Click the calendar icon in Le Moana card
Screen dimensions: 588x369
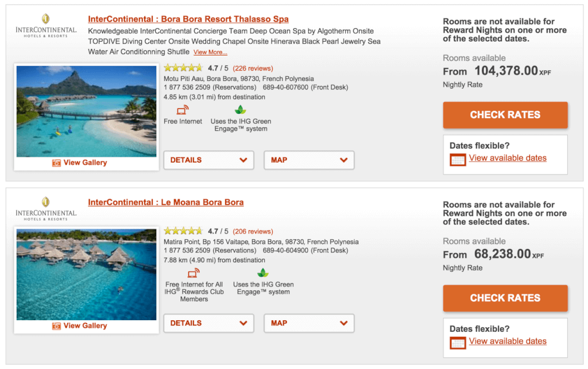[458, 343]
